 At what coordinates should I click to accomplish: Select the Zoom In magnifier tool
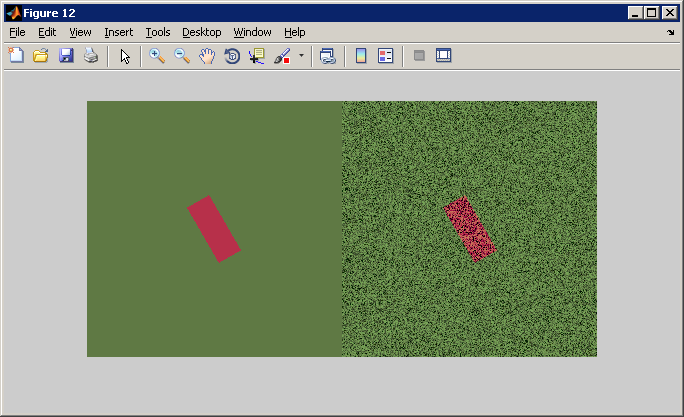pos(157,56)
